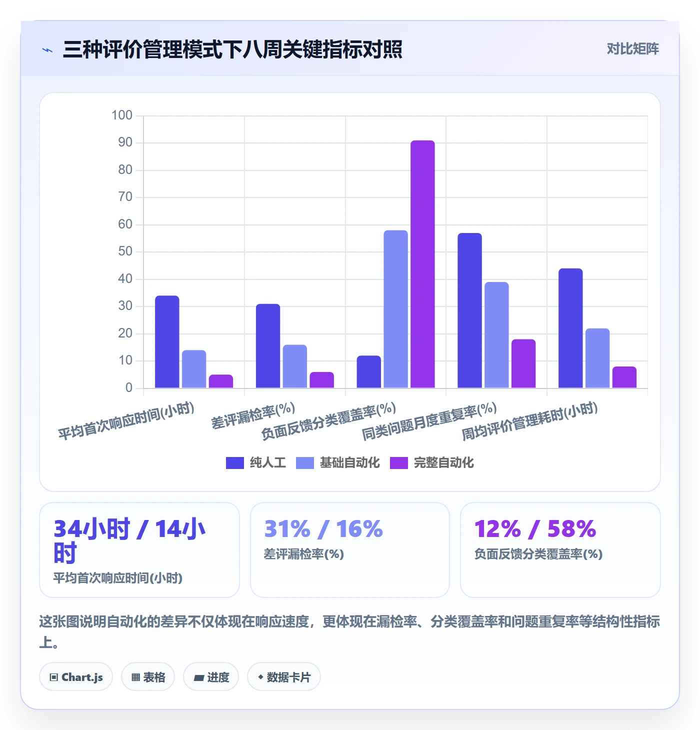Click the lightning icon beside the chart title
This screenshot has height=730, width=700.
click(47, 50)
